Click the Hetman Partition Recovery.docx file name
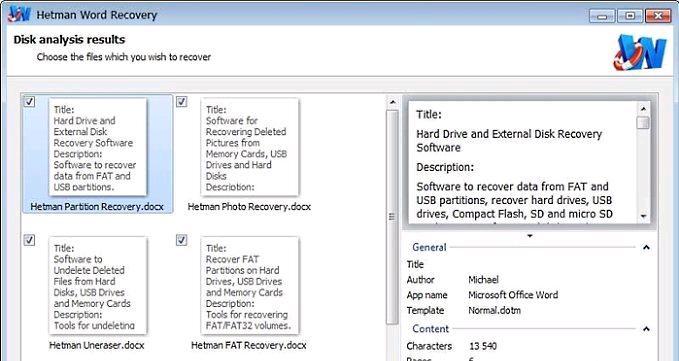 click(97, 207)
